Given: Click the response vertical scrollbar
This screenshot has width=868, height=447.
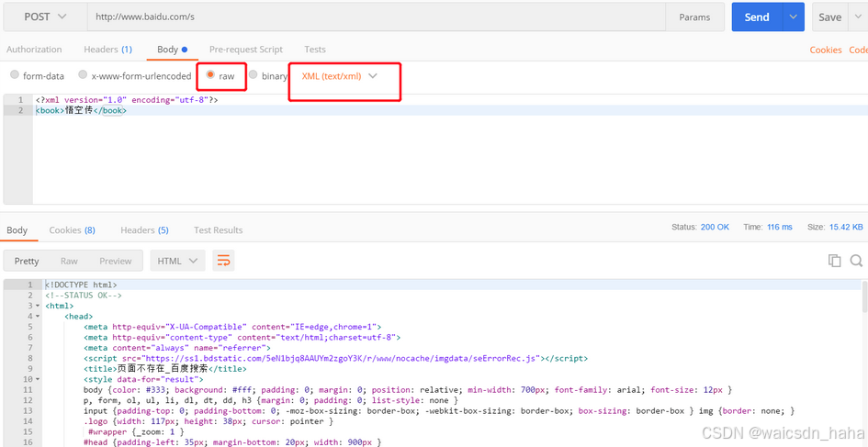Looking at the screenshot, I should tap(864, 298).
